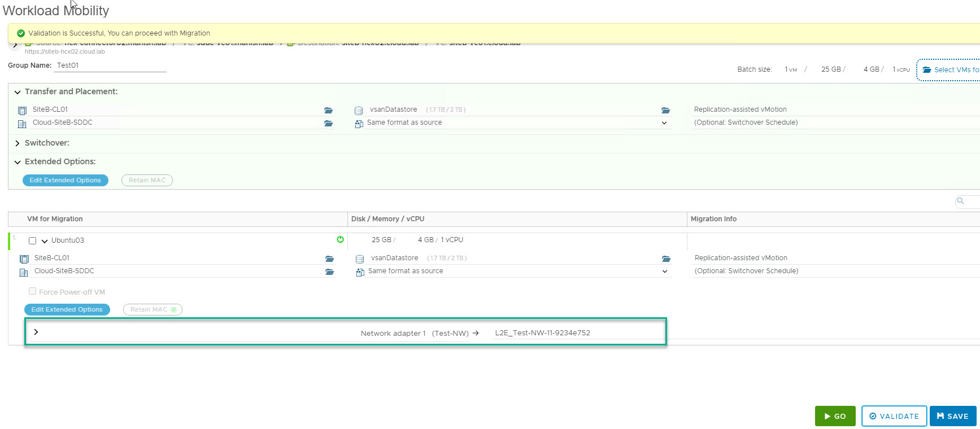The image size is (980, 429).
Task: Tick the Ubuntu03 VM checkbox
Action: tap(33, 240)
